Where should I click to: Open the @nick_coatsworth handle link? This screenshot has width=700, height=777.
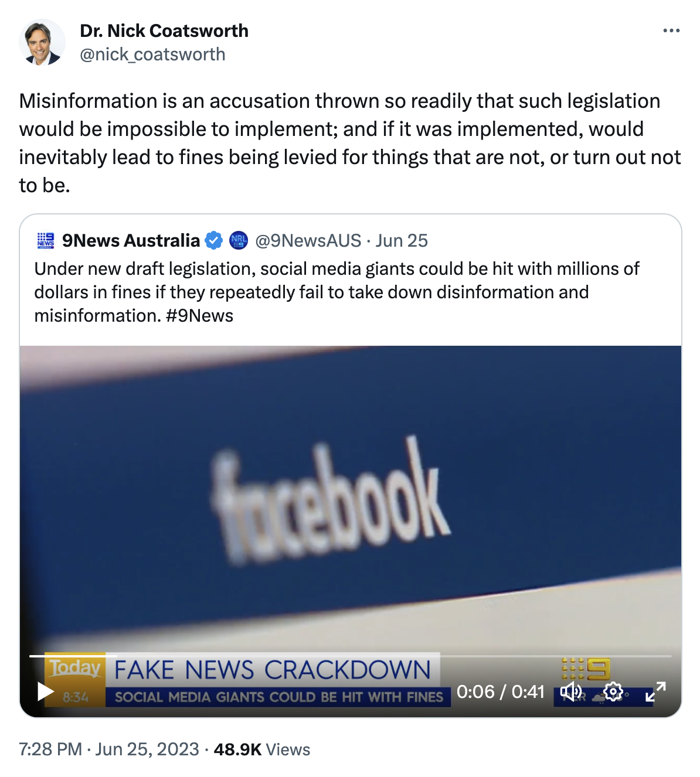coord(152,54)
